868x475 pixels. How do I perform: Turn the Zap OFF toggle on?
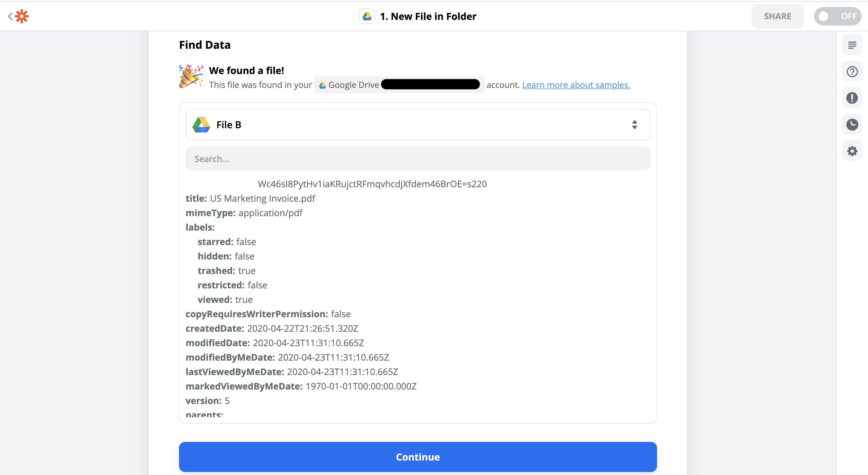pyautogui.click(x=837, y=16)
